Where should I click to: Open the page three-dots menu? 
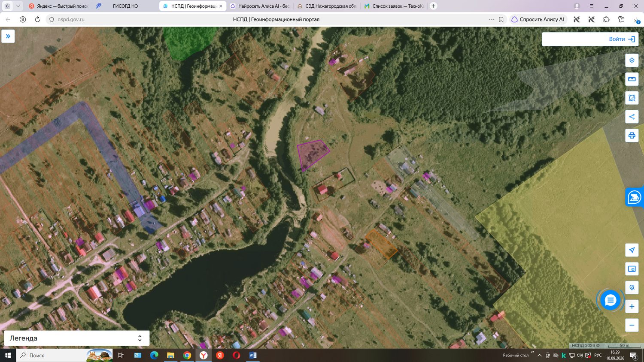[x=492, y=19]
